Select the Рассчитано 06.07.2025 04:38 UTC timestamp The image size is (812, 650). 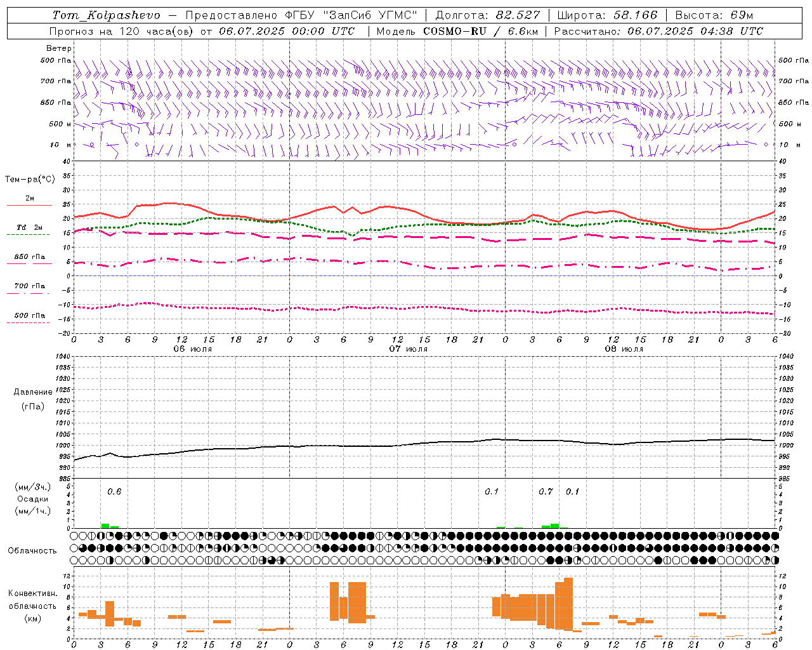(658, 31)
